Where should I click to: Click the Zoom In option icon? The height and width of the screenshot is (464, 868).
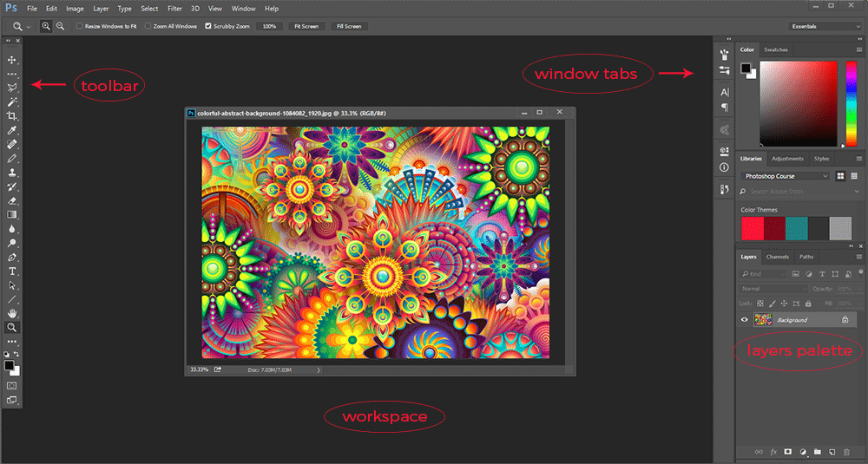[x=46, y=26]
